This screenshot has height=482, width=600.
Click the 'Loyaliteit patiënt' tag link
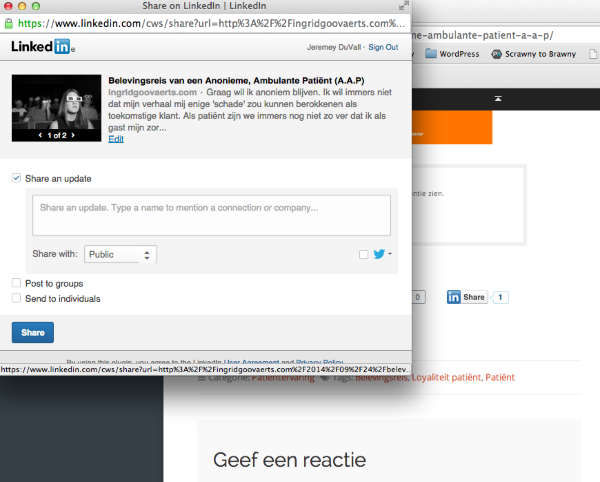447,378
